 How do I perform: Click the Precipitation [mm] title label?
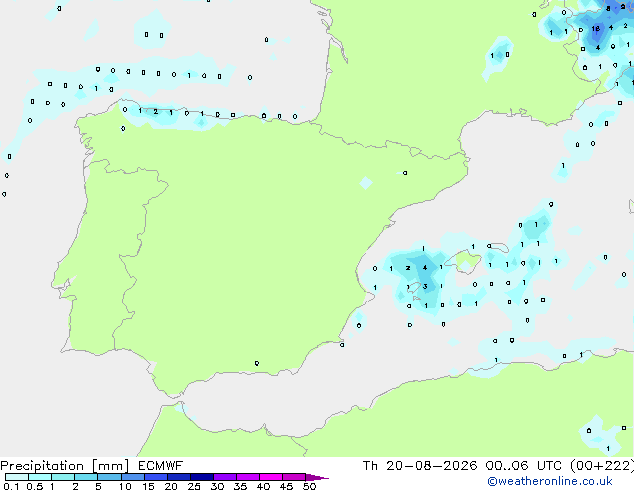tap(65, 466)
